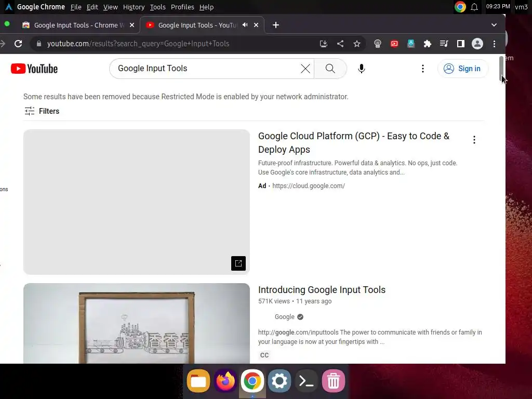Click the grey ad thumbnail
The height and width of the screenshot is (399, 532).
click(137, 202)
